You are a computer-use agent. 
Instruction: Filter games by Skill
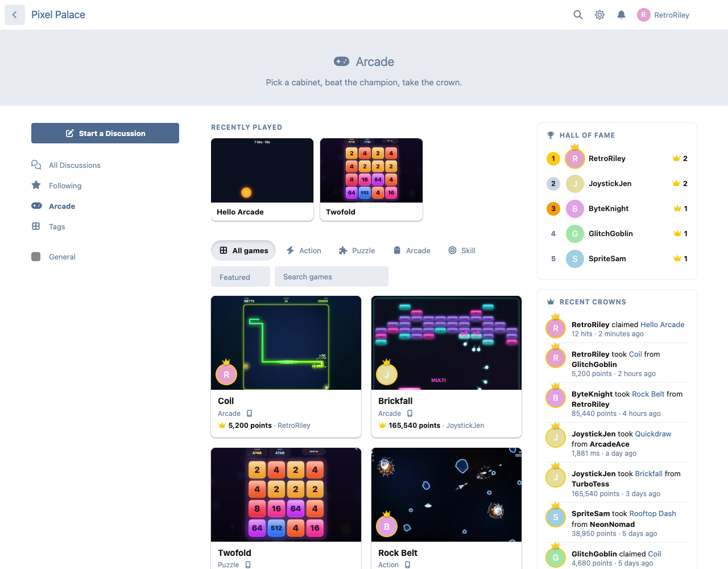pyautogui.click(x=462, y=250)
